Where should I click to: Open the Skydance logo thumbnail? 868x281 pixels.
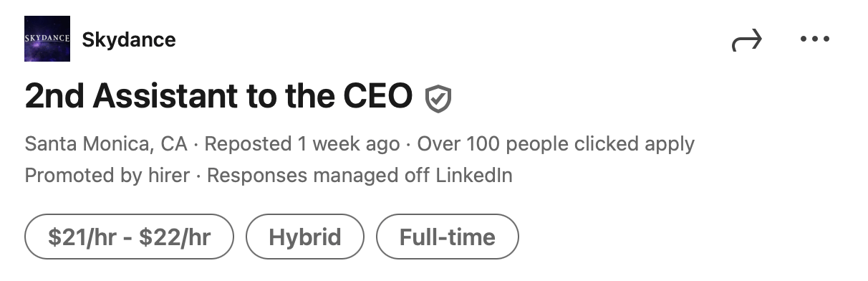pos(47,39)
